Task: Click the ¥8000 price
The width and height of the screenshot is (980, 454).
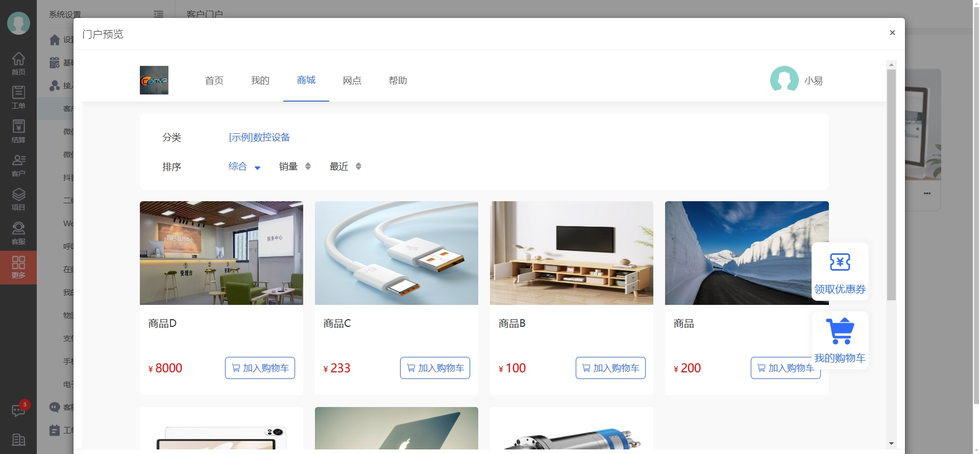Action: tap(165, 368)
